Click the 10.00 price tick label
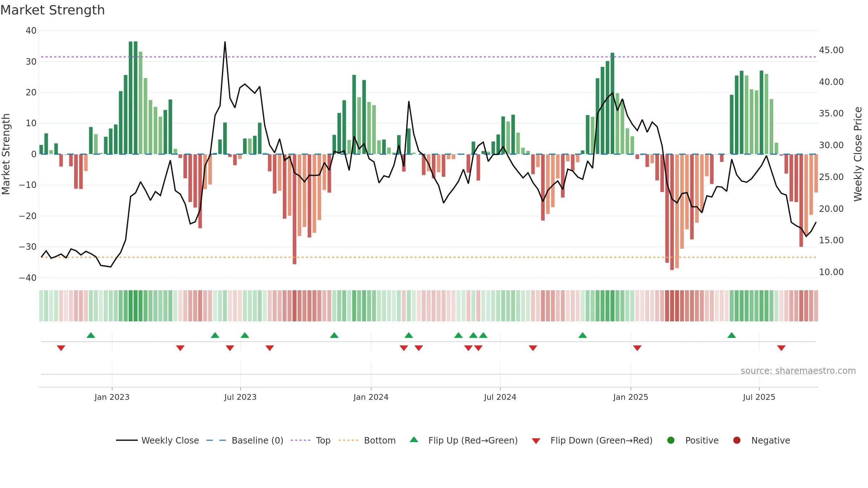 [x=831, y=272]
